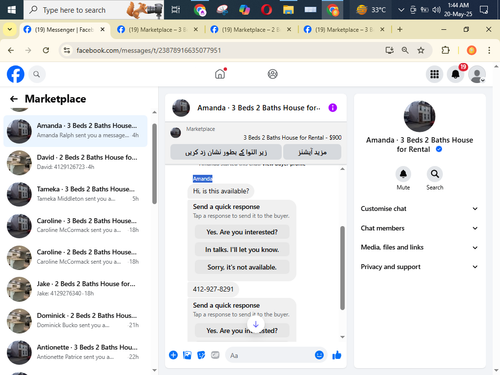Jump to latest message down arrow
This screenshot has height=375, width=500.
tap(256, 324)
